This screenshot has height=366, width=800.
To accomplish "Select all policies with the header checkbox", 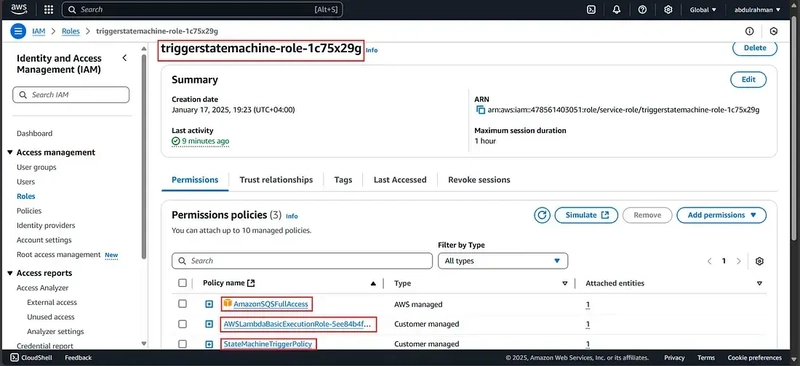I will (x=182, y=283).
